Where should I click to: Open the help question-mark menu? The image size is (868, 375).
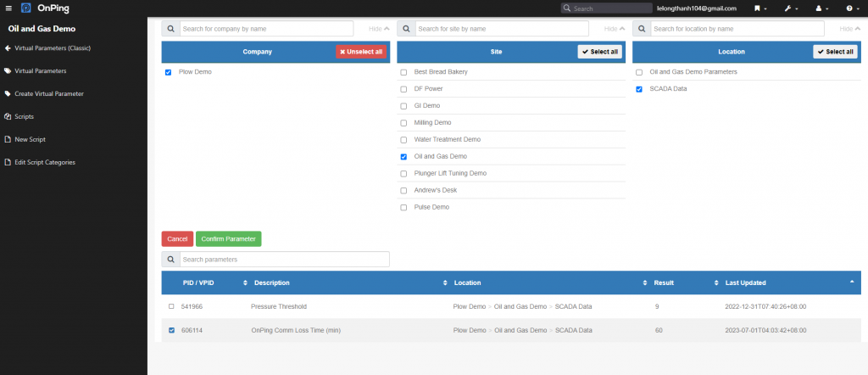tap(852, 8)
